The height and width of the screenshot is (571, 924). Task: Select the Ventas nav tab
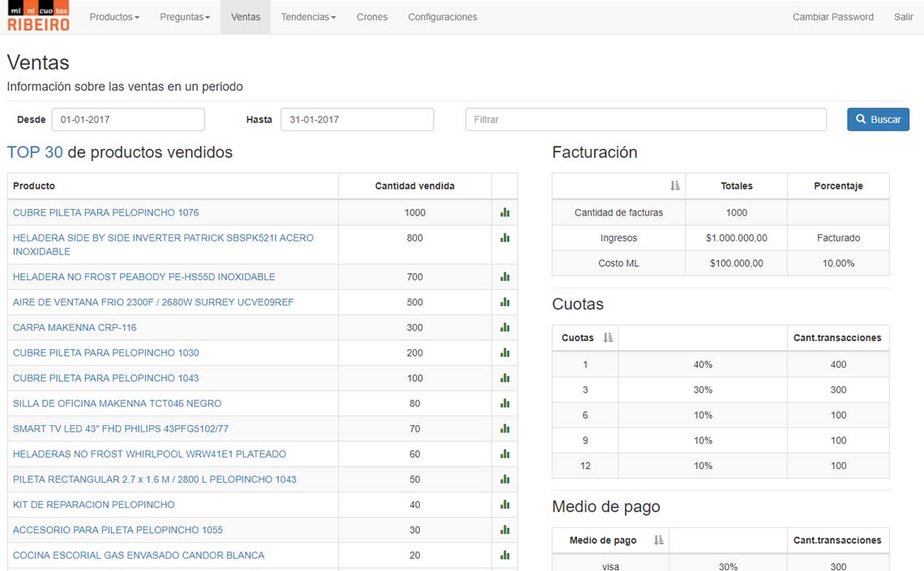point(246,17)
